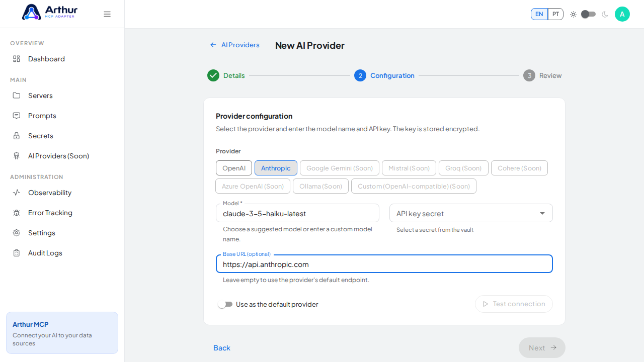Go to the Review step label

pyautogui.click(x=550, y=75)
